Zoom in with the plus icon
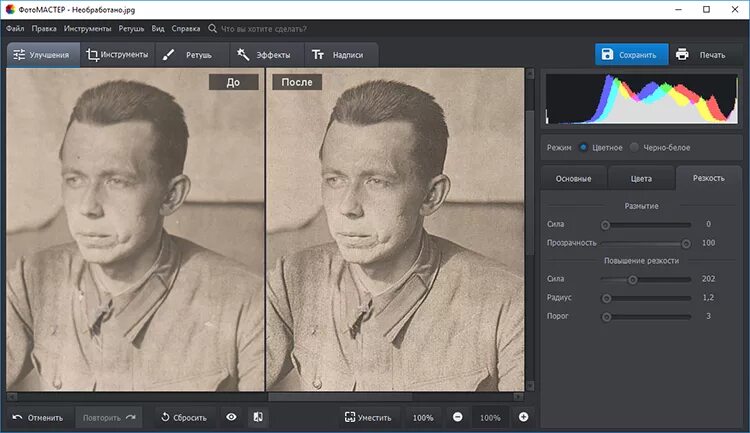 (x=523, y=417)
